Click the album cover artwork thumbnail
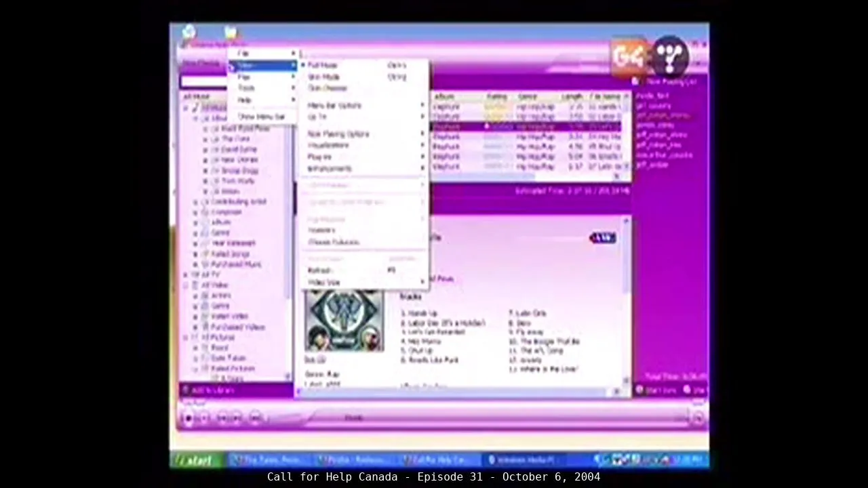868x488 pixels. 344,321
